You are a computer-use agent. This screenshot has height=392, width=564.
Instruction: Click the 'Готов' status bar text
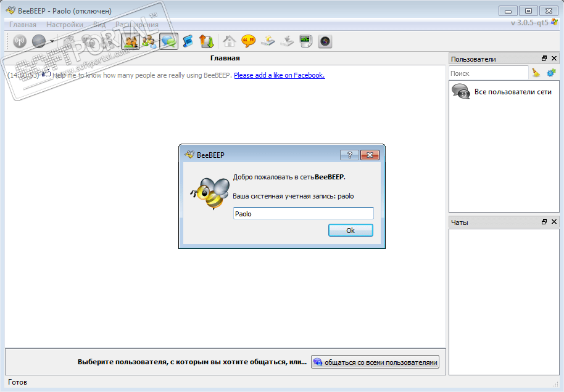[18, 382]
